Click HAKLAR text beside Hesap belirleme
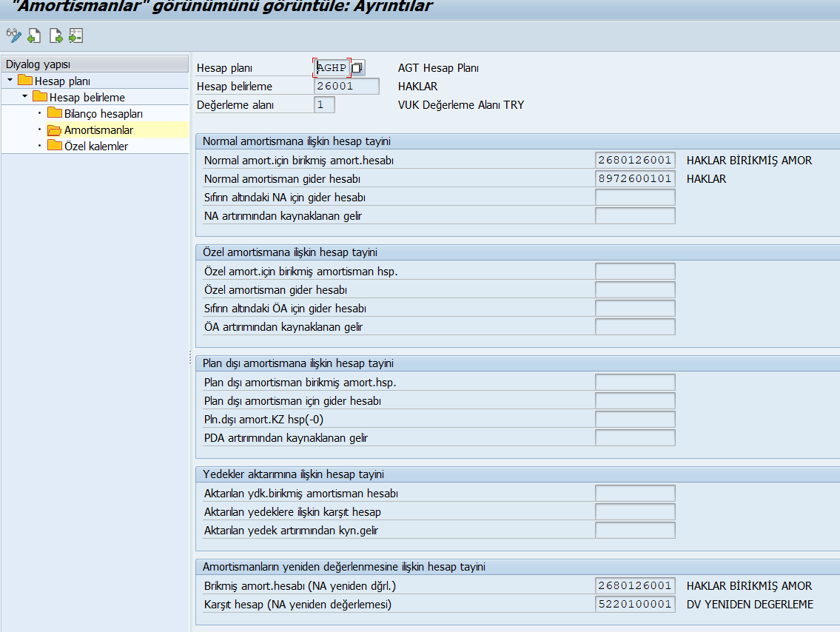 pyautogui.click(x=417, y=87)
